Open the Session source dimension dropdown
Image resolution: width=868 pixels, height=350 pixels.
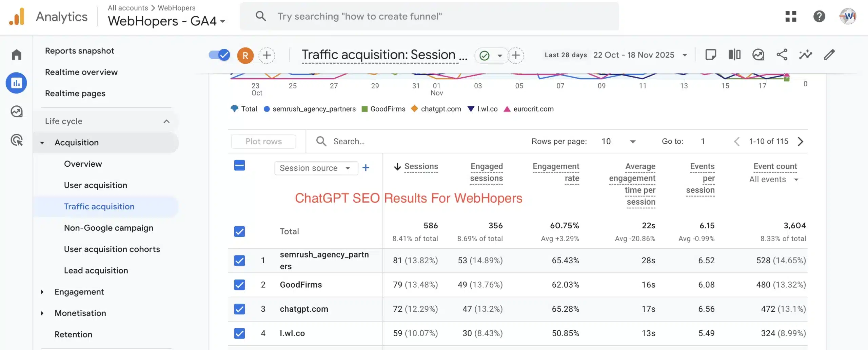coord(316,168)
